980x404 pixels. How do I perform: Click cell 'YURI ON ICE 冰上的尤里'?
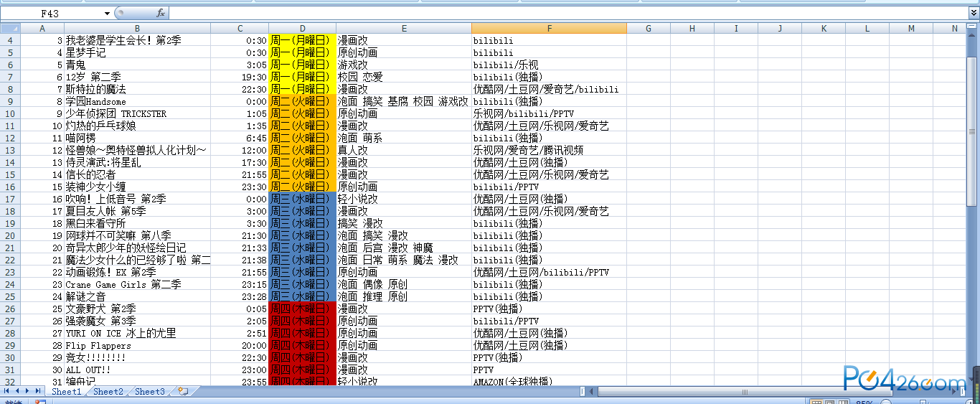click(137, 334)
